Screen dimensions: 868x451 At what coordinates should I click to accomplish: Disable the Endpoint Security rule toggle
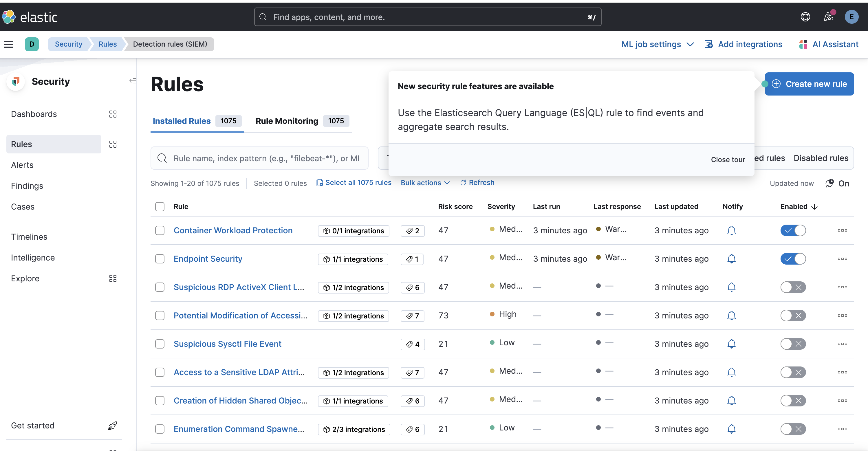click(793, 259)
